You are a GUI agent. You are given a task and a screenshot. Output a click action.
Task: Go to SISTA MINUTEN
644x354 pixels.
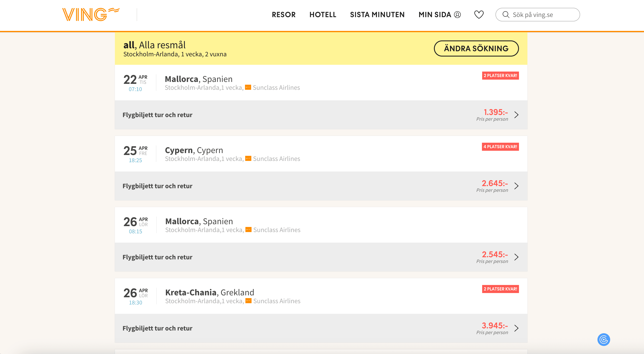[377, 15]
